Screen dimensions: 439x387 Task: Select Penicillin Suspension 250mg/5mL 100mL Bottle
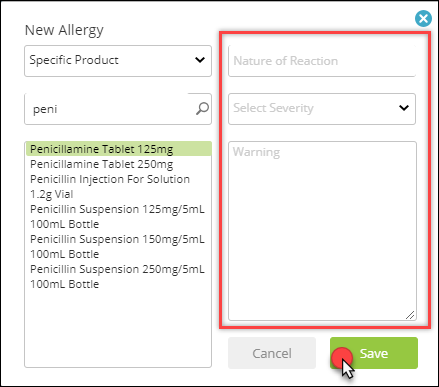click(119, 276)
